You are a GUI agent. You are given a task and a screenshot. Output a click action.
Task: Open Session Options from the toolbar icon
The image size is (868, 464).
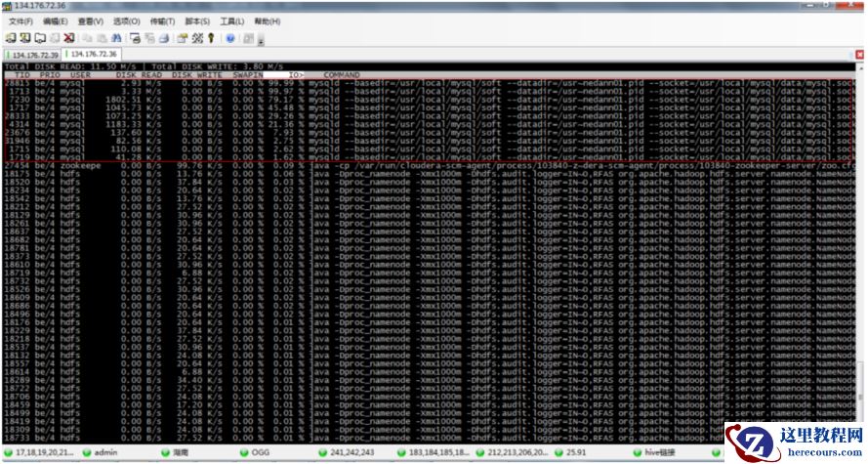(x=182, y=38)
